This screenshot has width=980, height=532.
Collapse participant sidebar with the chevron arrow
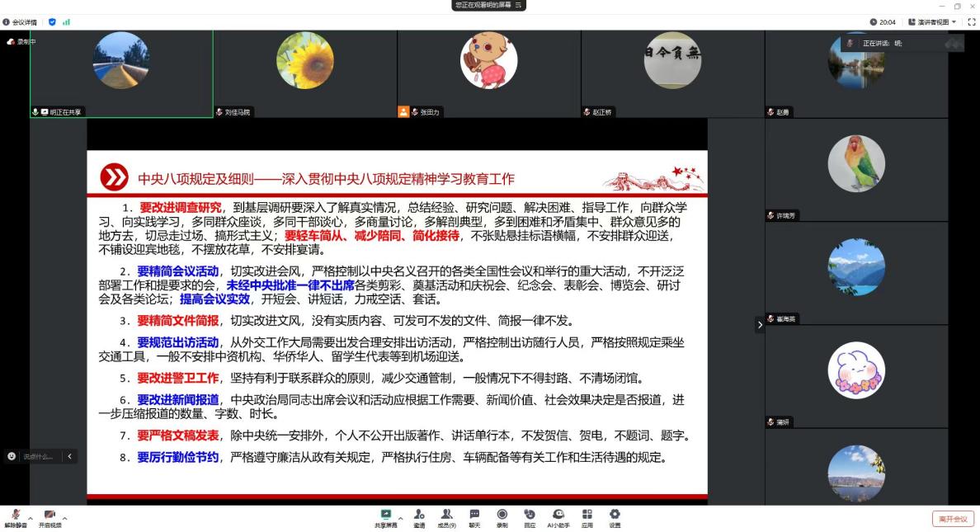pos(760,325)
